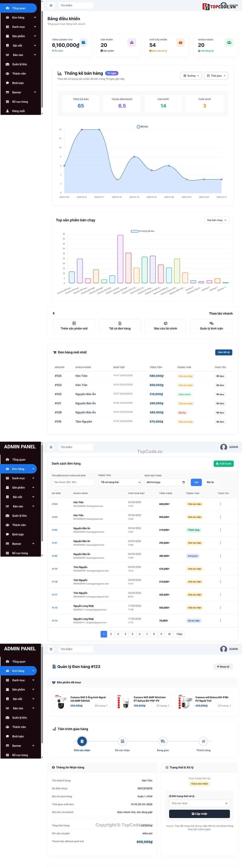Click the Đặt lại reset button
This screenshot has height=868, width=242.
[210, 482]
